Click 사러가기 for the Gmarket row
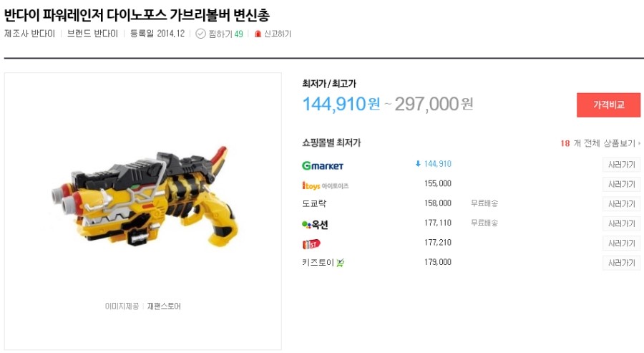Viewport: 644px width, 353px height. point(621,165)
